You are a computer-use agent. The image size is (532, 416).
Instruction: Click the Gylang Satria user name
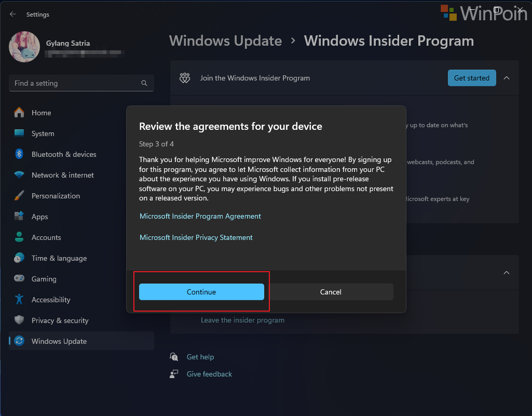pyautogui.click(x=68, y=43)
